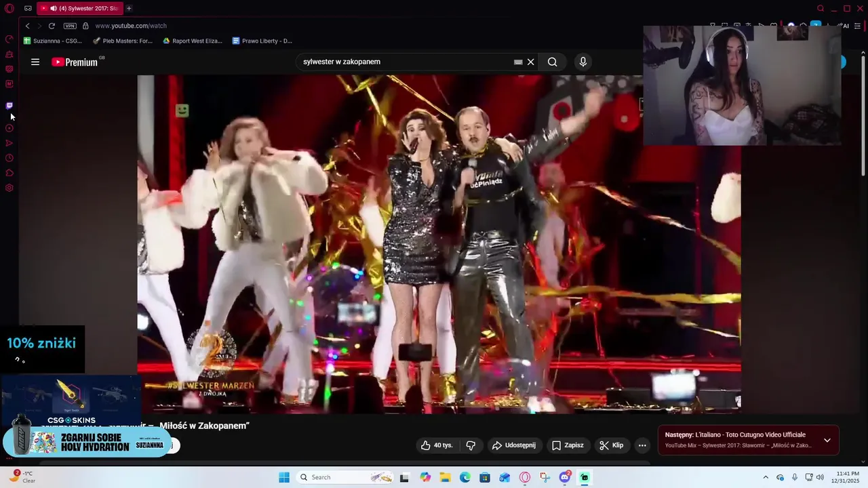Open the sidebar Flow arrow icon
The width and height of the screenshot is (868, 488).
[x=9, y=143]
